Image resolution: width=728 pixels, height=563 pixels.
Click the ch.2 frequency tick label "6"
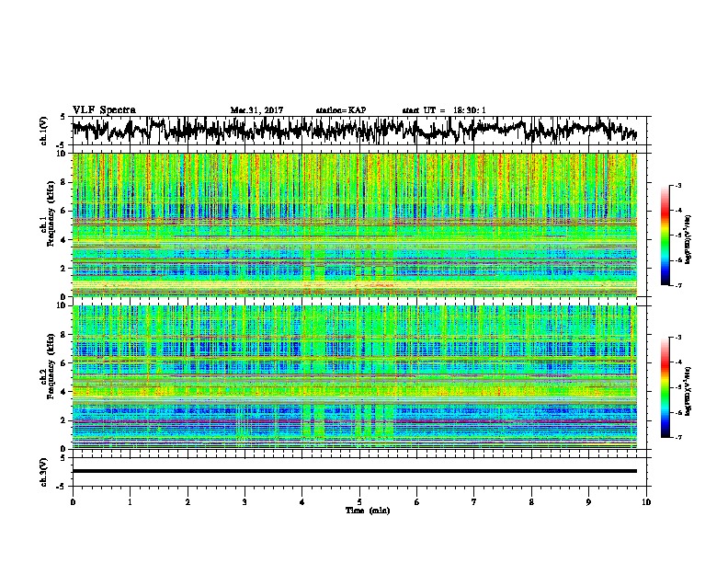click(x=63, y=362)
